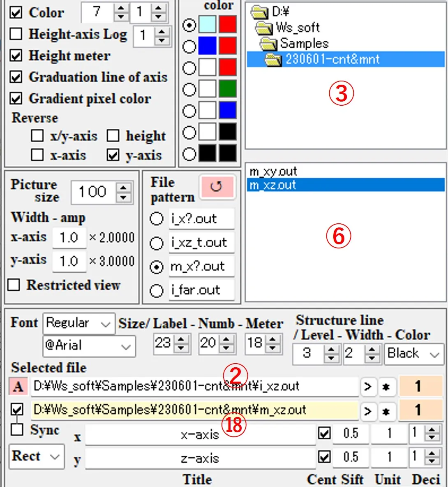The width and height of the screenshot is (448, 487).
Task: Increase Picture size with up arrow
Action: tap(123, 188)
